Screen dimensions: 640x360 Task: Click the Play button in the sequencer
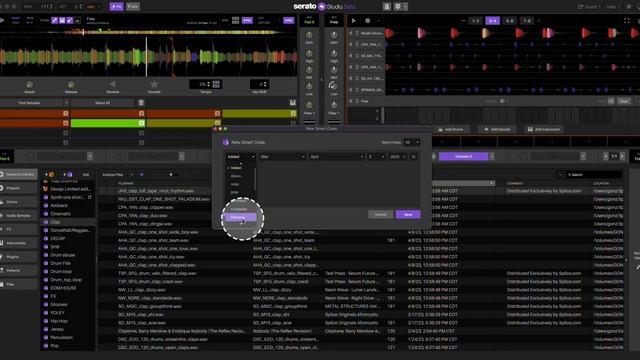click(x=354, y=20)
